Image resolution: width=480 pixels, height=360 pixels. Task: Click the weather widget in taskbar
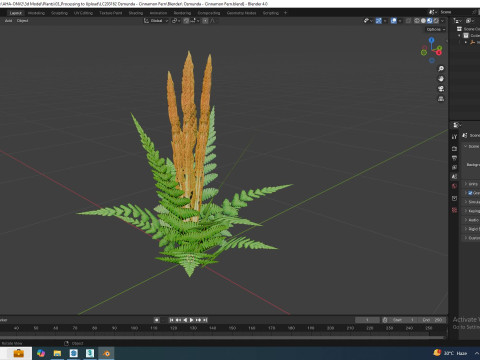[450, 353]
